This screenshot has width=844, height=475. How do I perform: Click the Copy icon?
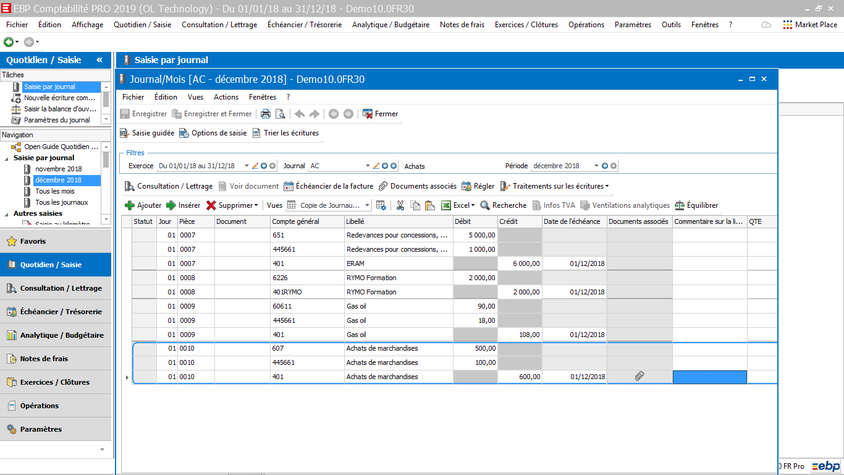[x=415, y=205]
